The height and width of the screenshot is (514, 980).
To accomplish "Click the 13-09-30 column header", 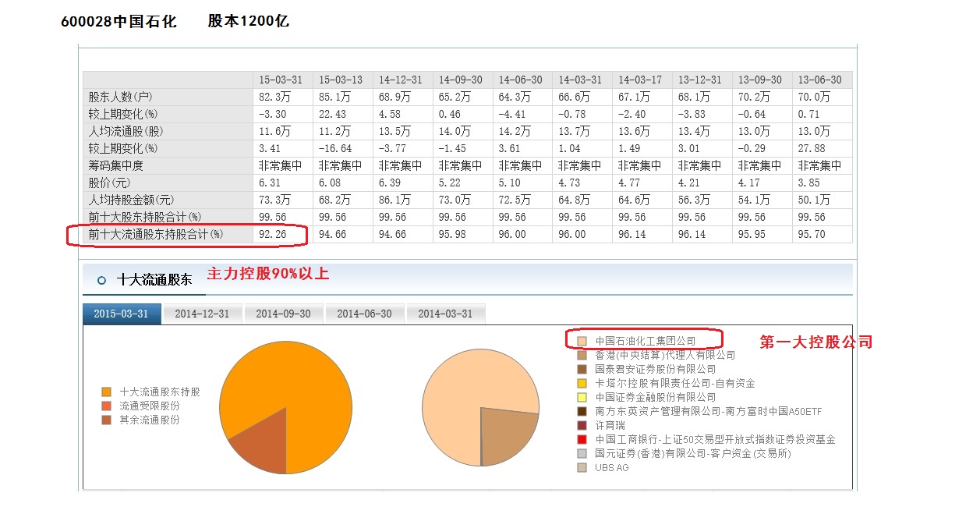I will 762,80.
